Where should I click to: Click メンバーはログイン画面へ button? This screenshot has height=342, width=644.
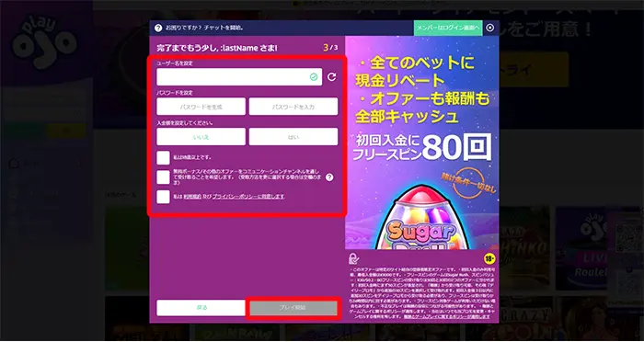click(x=448, y=28)
